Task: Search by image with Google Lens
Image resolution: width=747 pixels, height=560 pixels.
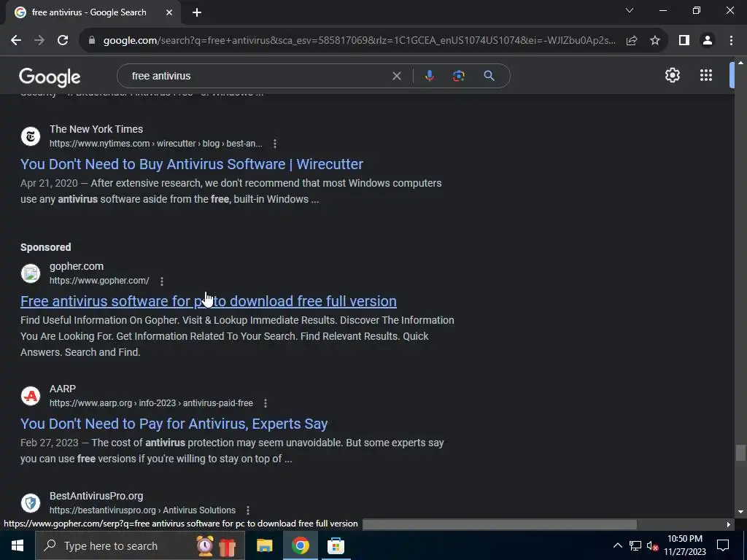Action: [x=459, y=76]
